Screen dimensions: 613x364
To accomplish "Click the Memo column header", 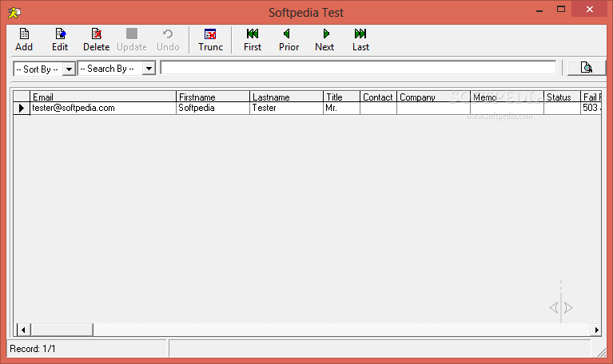I will (507, 97).
